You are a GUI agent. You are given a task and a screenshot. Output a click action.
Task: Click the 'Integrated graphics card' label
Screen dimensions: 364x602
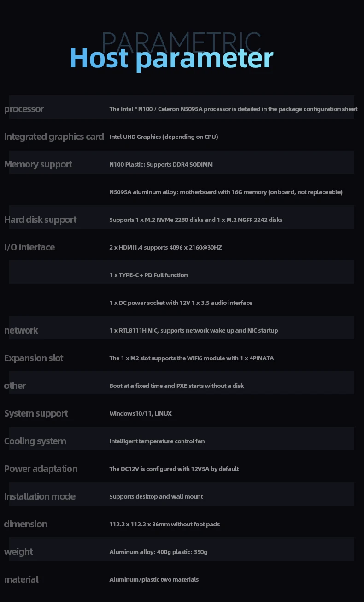pos(54,137)
